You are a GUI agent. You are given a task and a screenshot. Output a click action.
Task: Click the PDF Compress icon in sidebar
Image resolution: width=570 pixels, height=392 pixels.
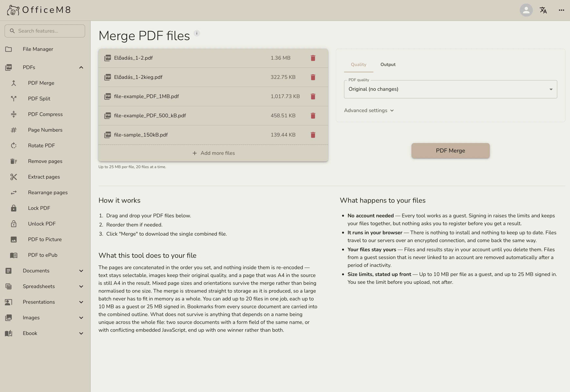14,114
